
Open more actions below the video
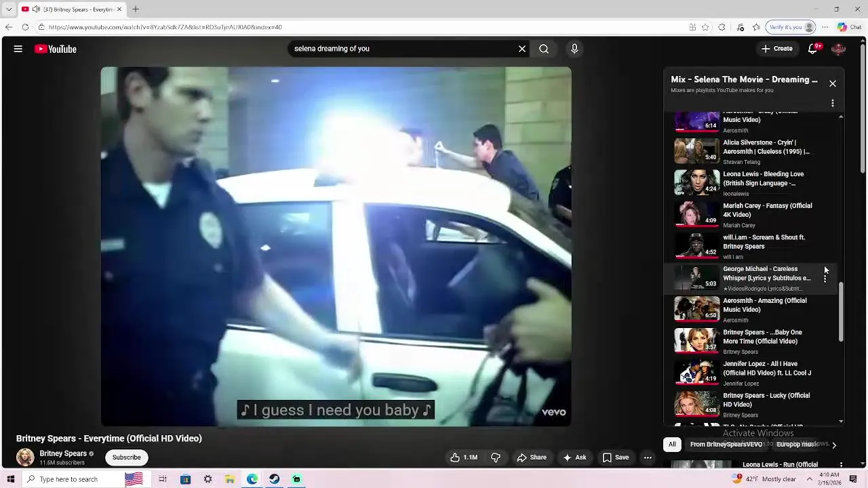pos(648,457)
